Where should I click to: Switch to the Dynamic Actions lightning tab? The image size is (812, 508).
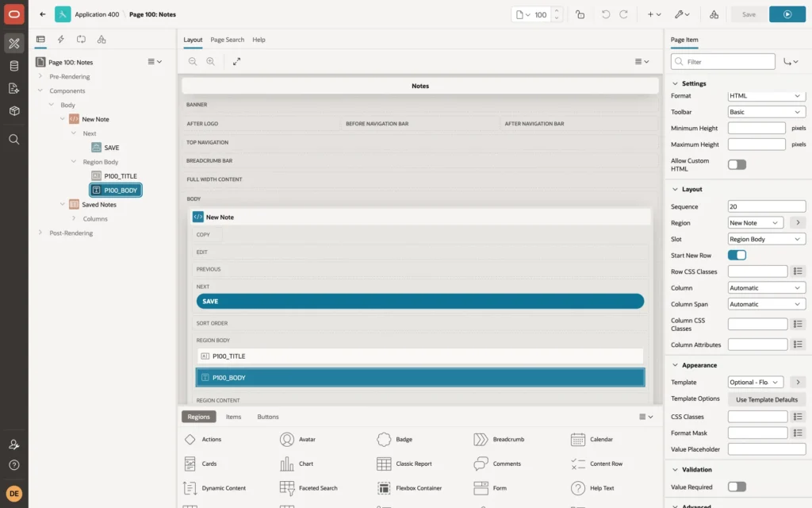coord(60,39)
